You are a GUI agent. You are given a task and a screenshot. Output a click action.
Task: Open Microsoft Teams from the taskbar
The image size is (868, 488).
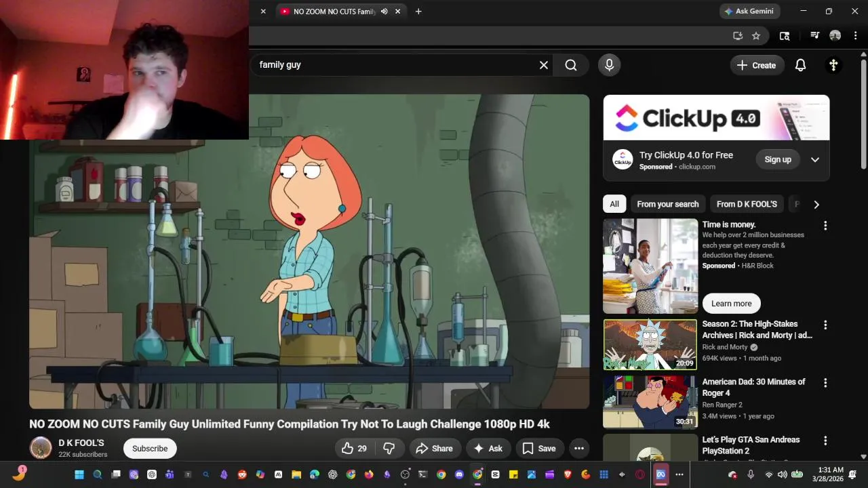click(x=170, y=474)
